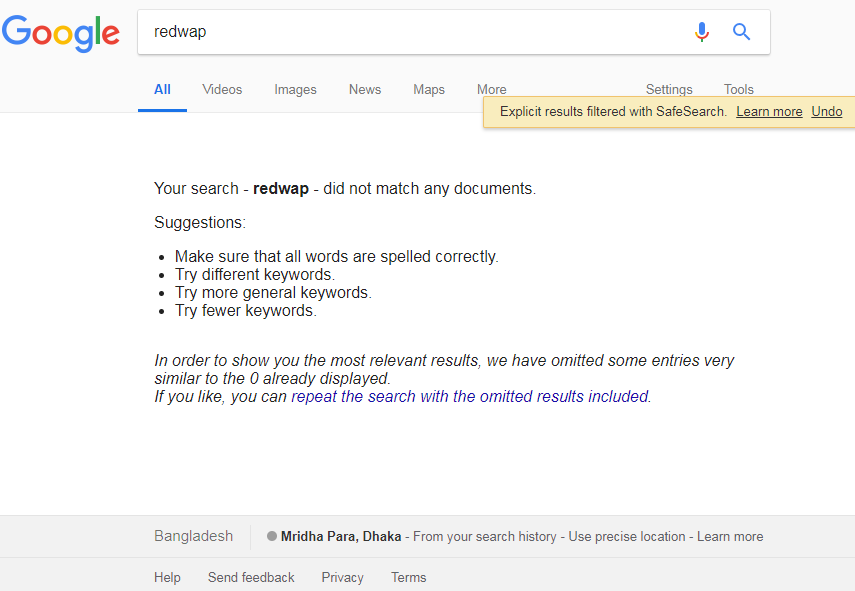Screen dimensions: 855x591
Task: Undo the SafeSearch filter
Action: click(x=827, y=112)
